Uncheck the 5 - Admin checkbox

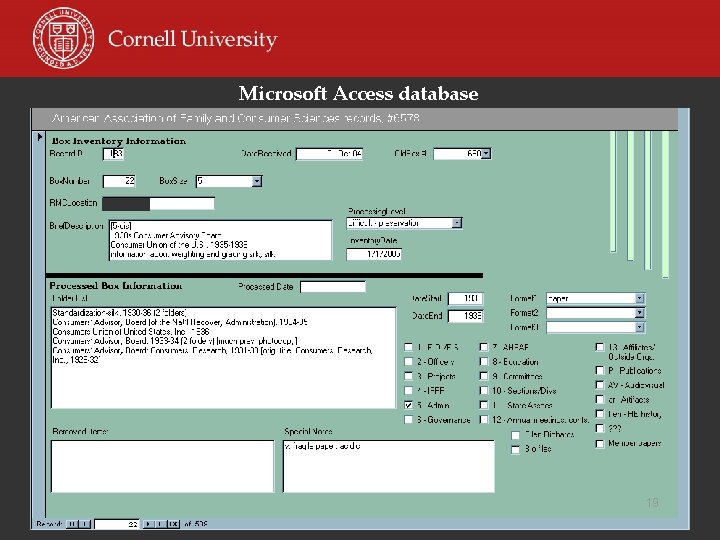tap(408, 405)
